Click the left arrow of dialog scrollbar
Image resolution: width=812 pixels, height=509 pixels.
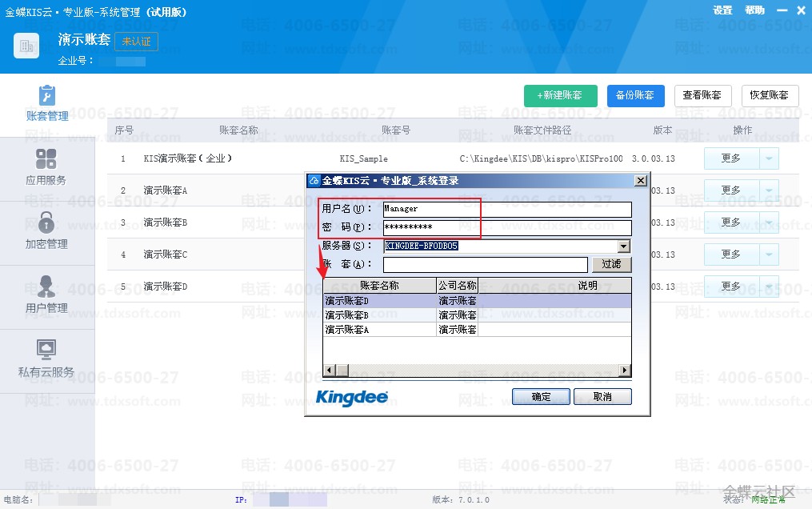click(x=329, y=371)
